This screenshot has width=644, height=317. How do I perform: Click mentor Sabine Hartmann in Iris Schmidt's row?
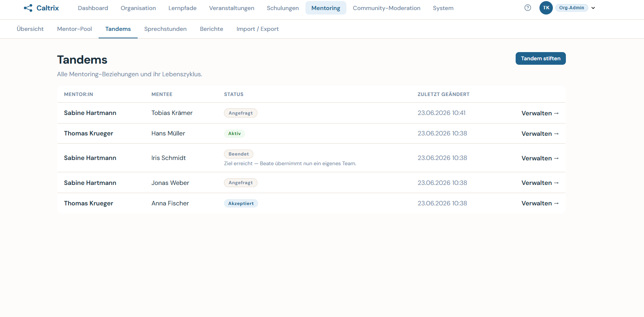(90, 158)
